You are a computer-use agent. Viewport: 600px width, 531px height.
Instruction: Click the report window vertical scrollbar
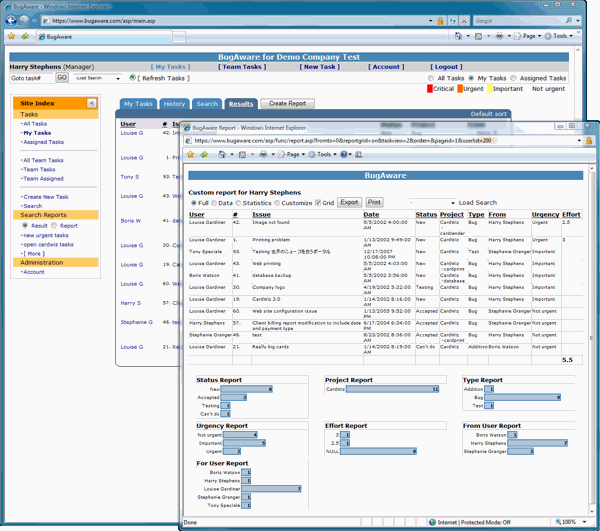click(592, 339)
